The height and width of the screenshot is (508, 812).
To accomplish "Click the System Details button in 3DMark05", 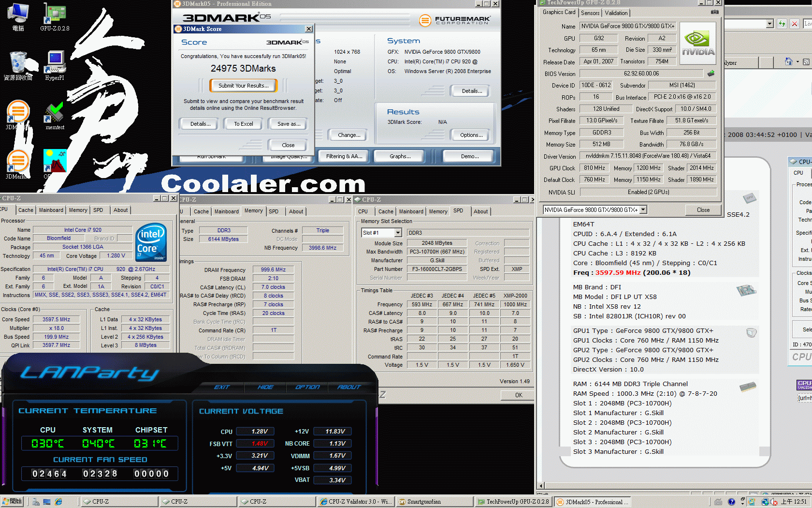I will point(472,91).
